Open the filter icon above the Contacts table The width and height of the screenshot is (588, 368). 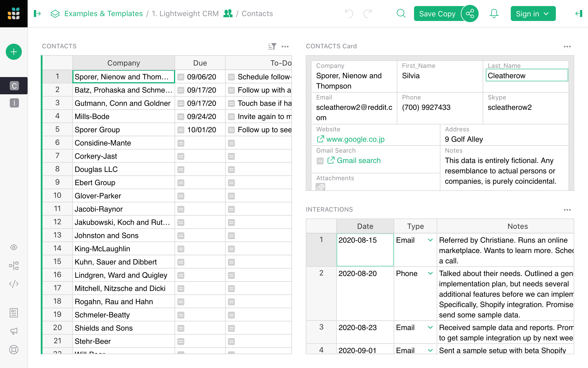(272, 46)
